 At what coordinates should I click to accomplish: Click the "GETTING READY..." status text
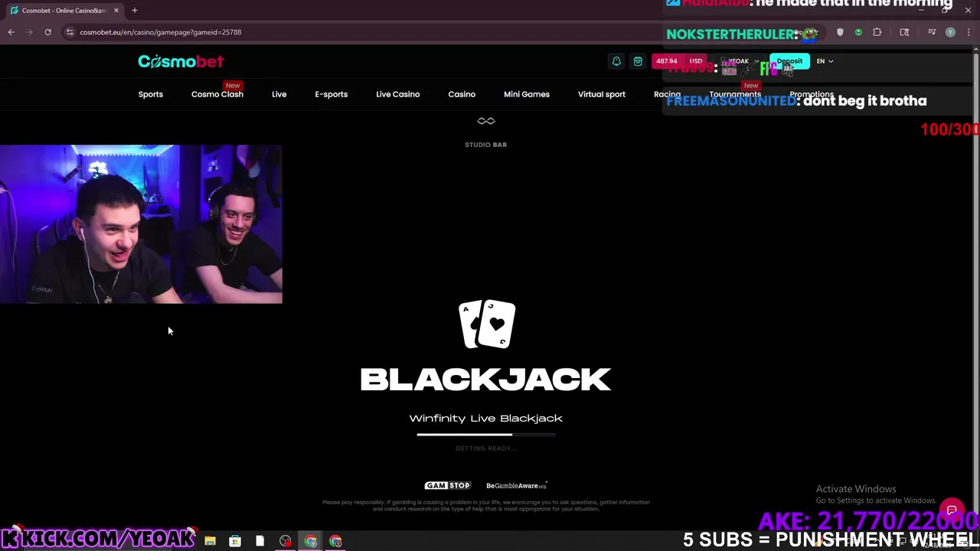click(x=485, y=448)
